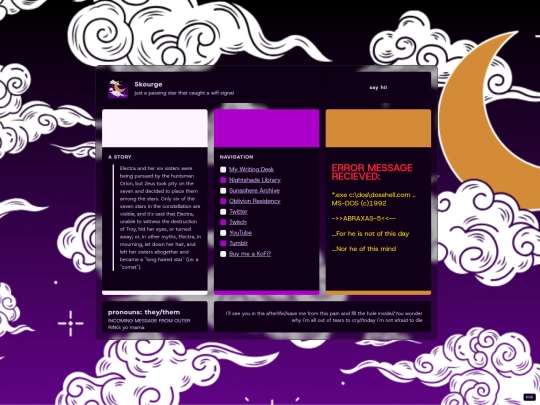Open the Nightshade Library link
The width and height of the screenshot is (540, 405).
255,180
